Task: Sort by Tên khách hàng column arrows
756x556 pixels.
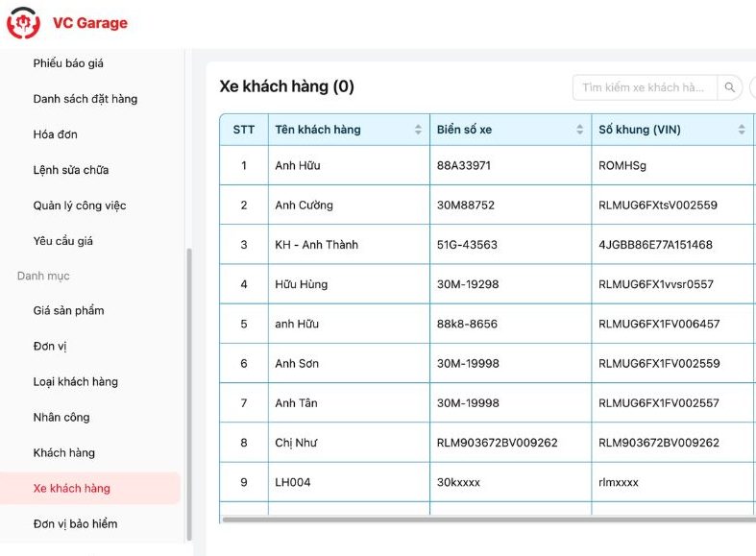Action: click(x=418, y=129)
